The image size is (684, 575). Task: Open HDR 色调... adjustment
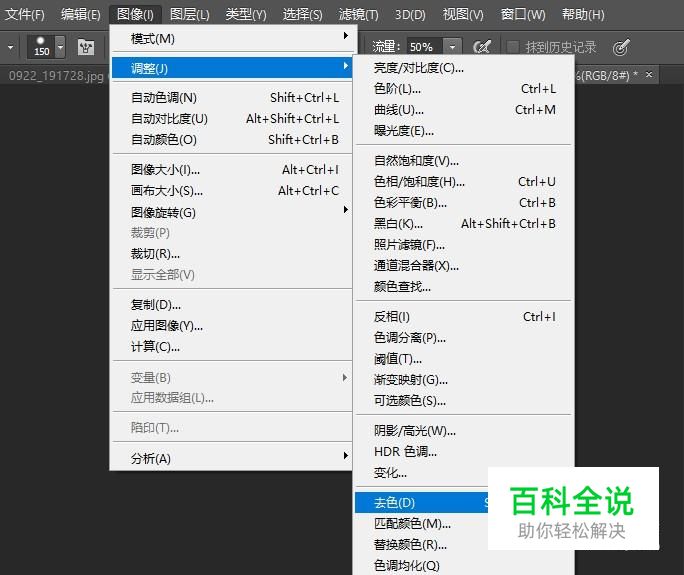point(463,452)
